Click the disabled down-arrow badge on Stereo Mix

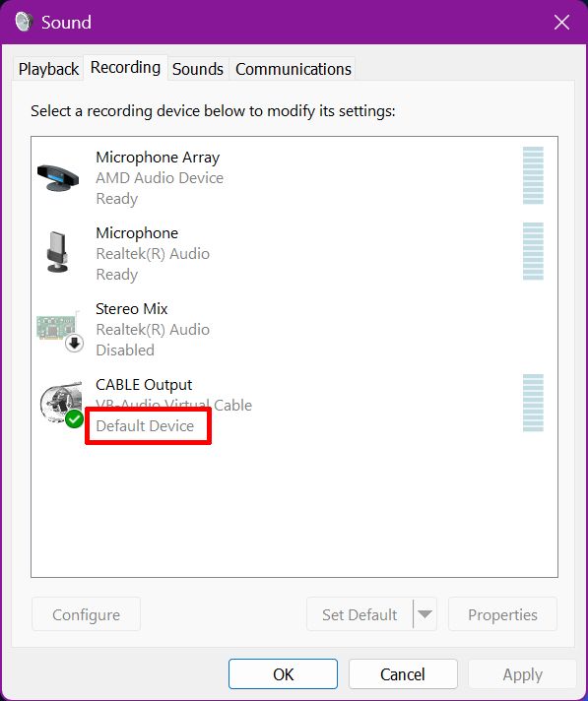click(74, 344)
